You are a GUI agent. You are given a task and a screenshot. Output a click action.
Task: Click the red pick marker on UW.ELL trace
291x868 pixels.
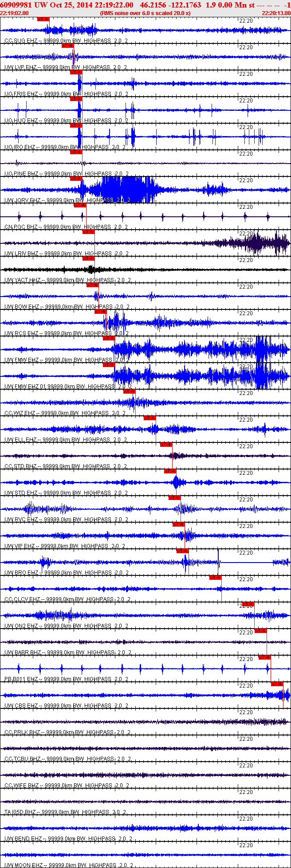point(149,418)
